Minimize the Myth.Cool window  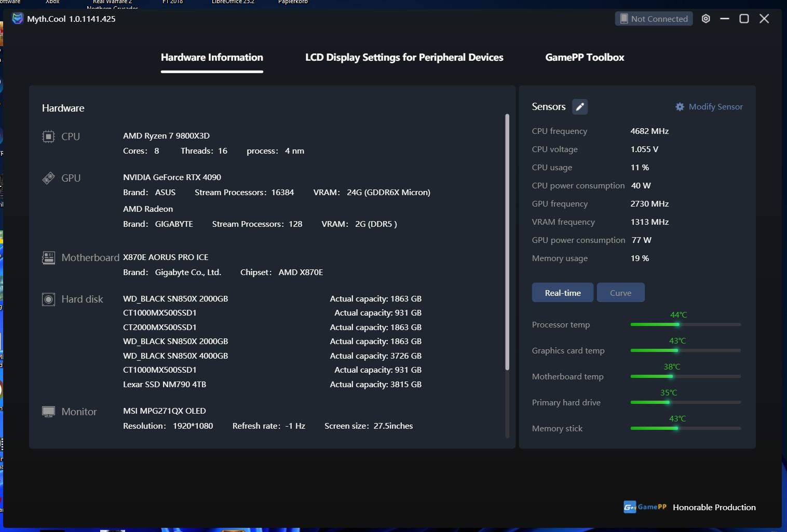coord(725,19)
